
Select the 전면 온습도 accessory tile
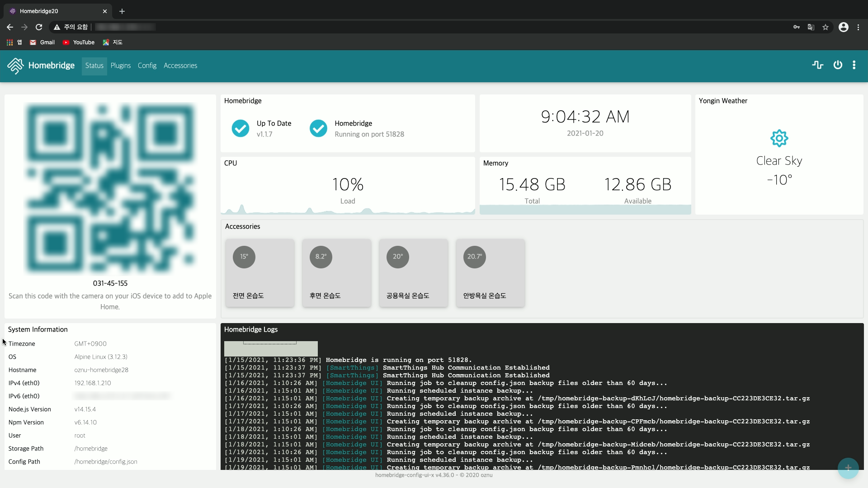coord(260,273)
